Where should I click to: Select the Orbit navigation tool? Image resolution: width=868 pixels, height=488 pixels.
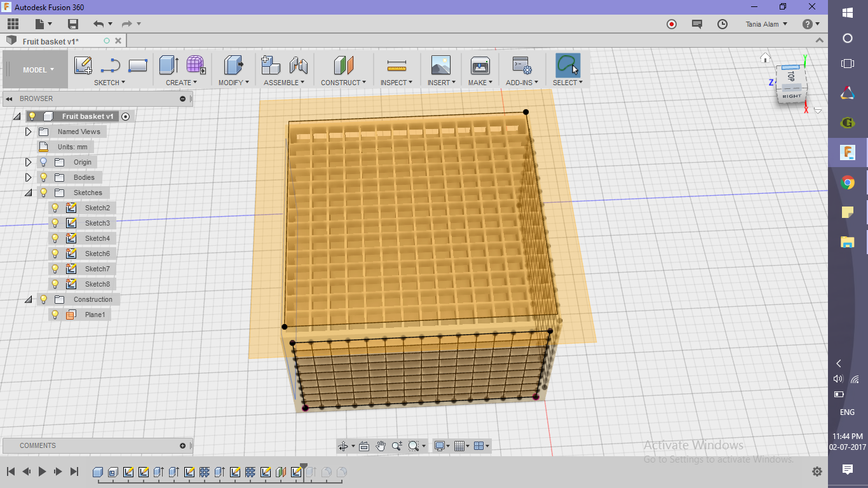[344, 446]
